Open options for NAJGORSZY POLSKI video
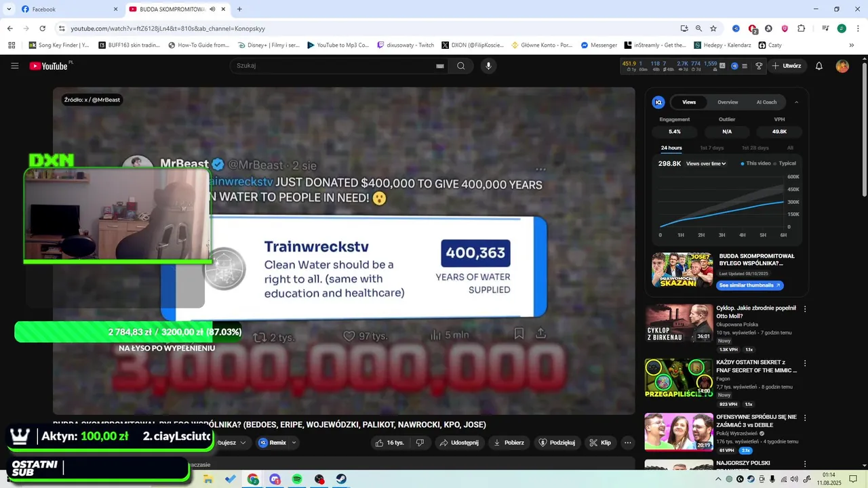Image resolution: width=868 pixels, height=488 pixels. (x=805, y=465)
